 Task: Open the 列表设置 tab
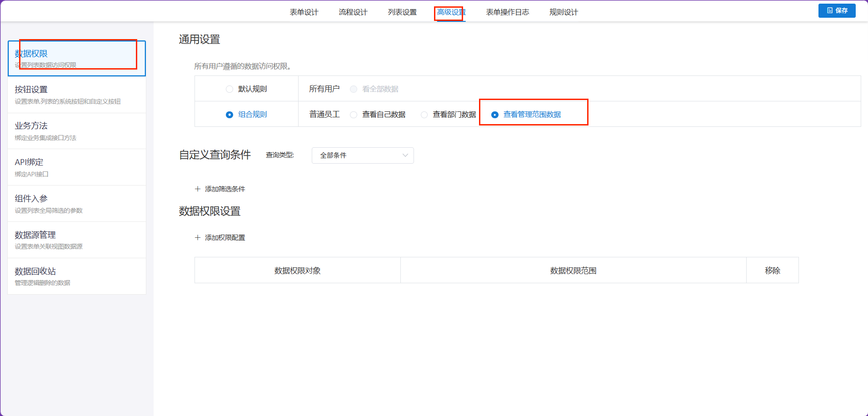tap(402, 12)
